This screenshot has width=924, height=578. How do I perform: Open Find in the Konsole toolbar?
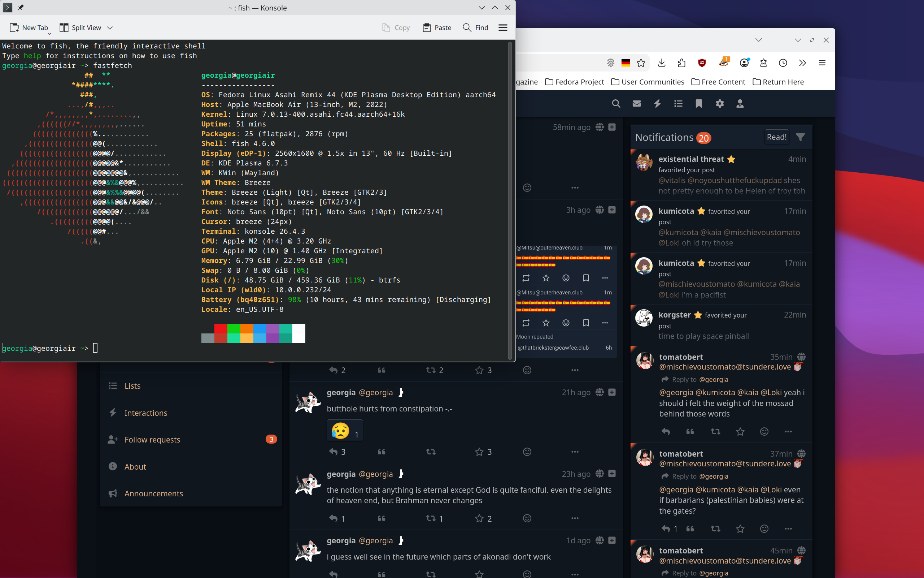pos(475,27)
